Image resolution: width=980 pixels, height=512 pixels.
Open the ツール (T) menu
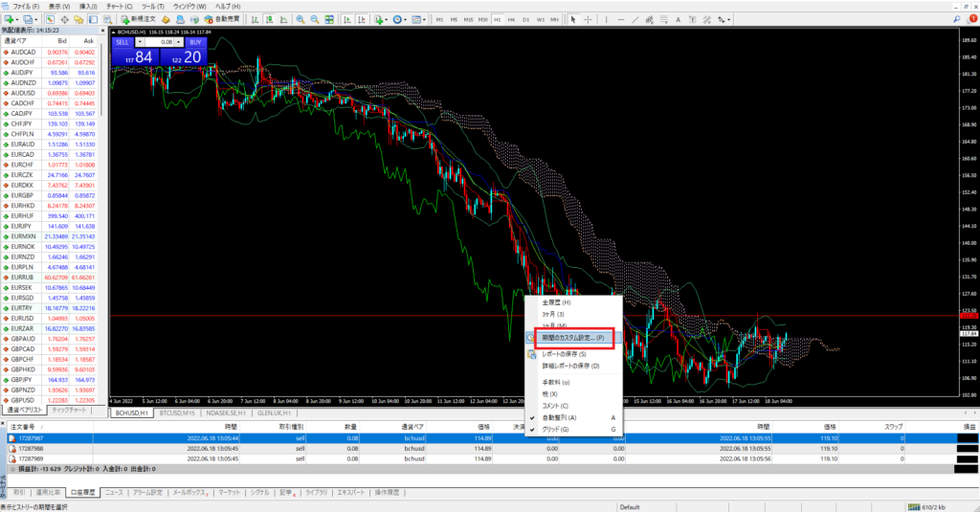tap(152, 7)
